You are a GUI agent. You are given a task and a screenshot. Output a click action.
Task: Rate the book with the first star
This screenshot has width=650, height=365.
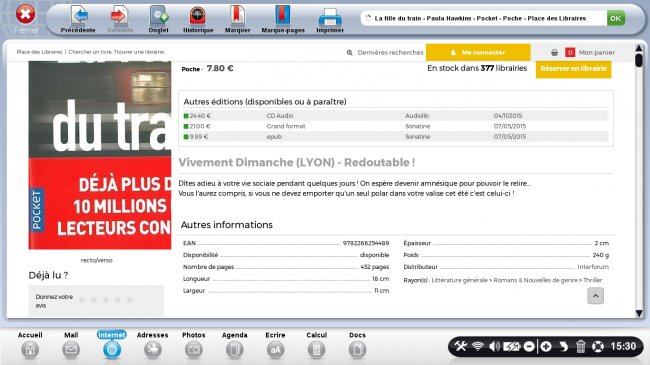[82, 299]
